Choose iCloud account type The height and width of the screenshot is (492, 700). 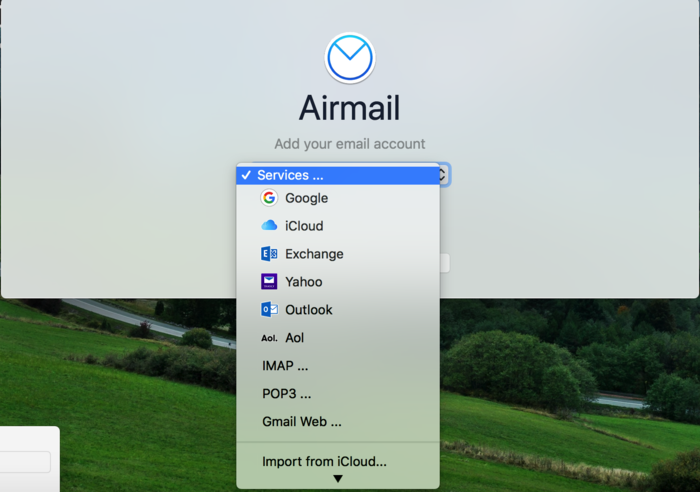[x=338, y=226]
